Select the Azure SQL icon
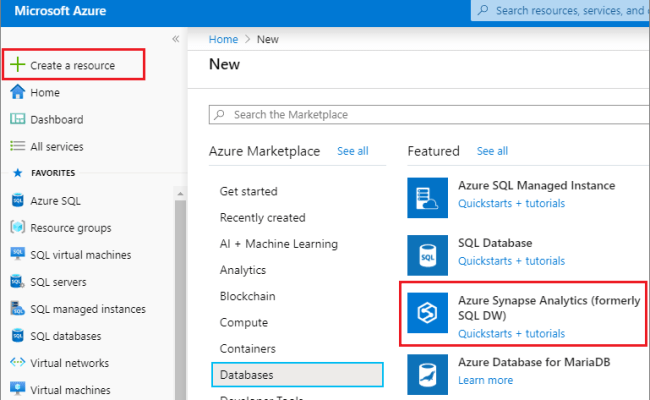Viewport: 650px width, 400px height. pyautogui.click(x=17, y=200)
